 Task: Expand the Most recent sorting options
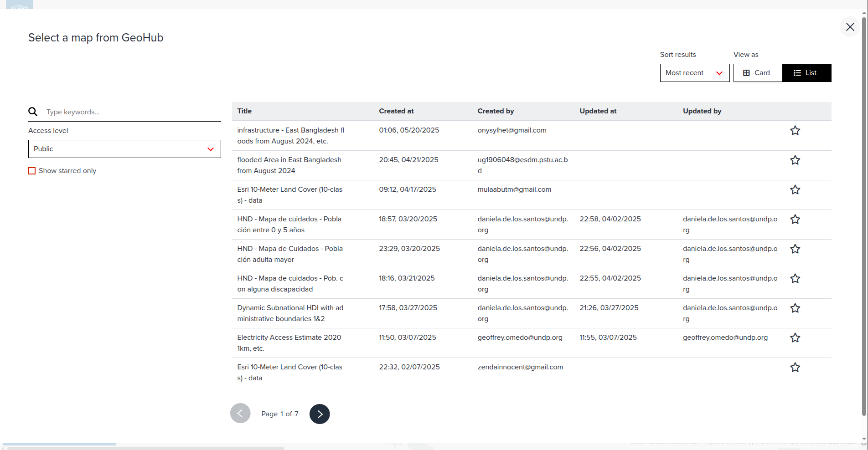[x=719, y=73]
